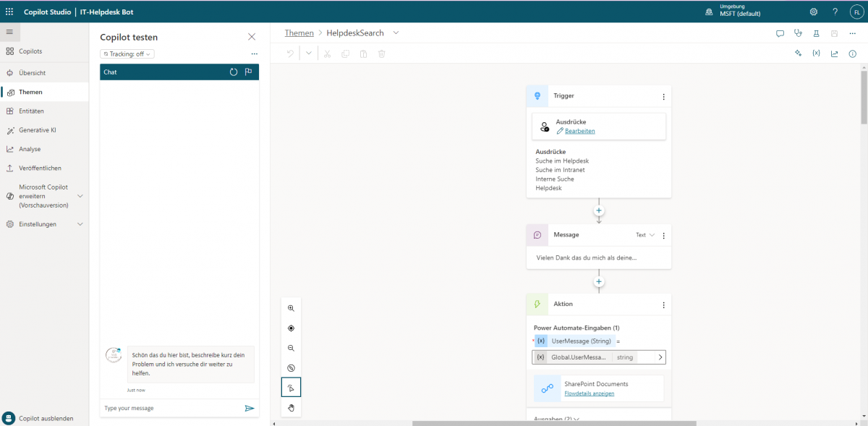The width and height of the screenshot is (868, 426).
Task: Add node below the Message
Action: click(x=599, y=281)
